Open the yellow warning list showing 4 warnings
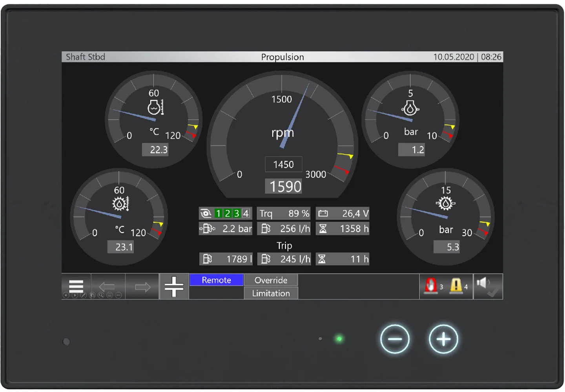The width and height of the screenshot is (565, 392). click(457, 287)
